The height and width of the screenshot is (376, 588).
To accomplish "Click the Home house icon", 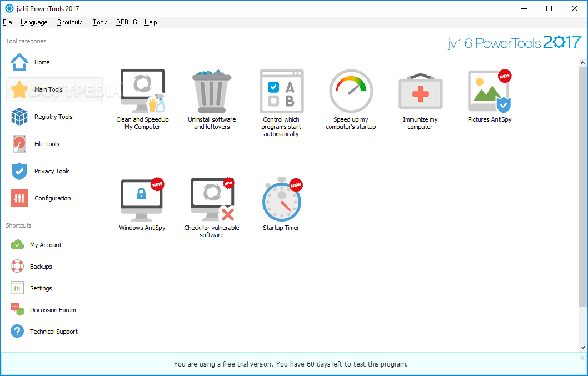I will [x=19, y=62].
